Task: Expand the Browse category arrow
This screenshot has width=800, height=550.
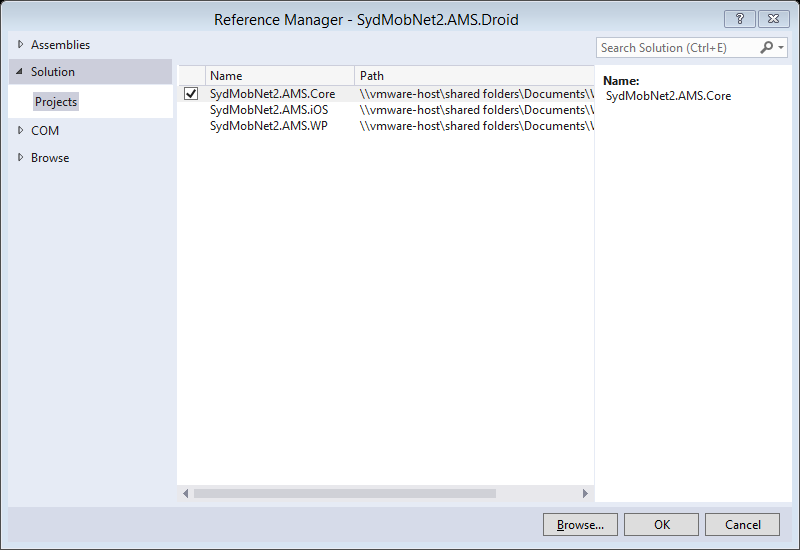Action: [20, 157]
